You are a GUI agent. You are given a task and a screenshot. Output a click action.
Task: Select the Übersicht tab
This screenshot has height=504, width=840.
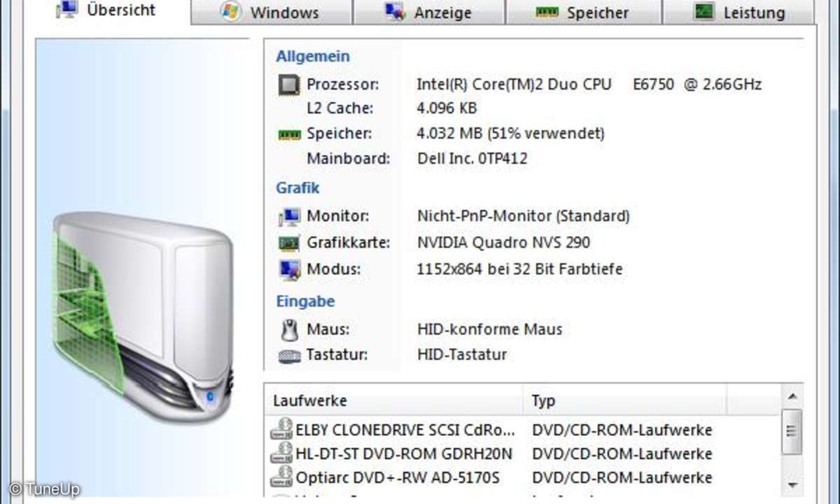click(106, 11)
